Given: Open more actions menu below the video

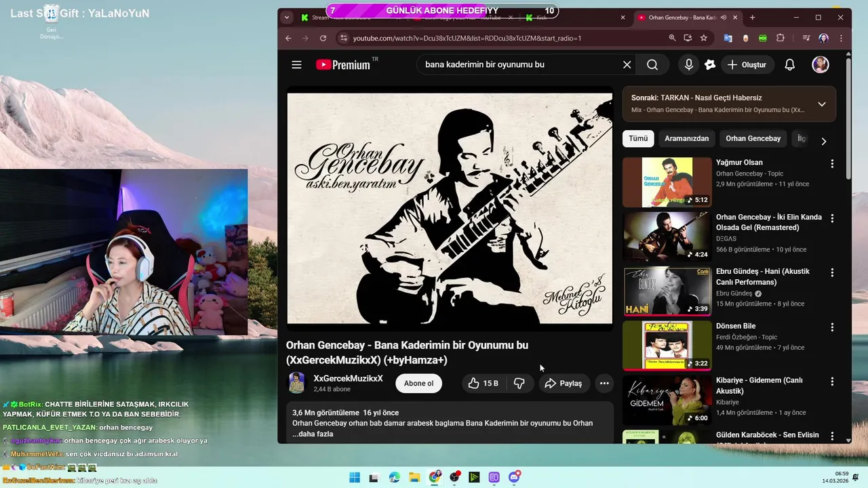Looking at the screenshot, I should point(604,384).
